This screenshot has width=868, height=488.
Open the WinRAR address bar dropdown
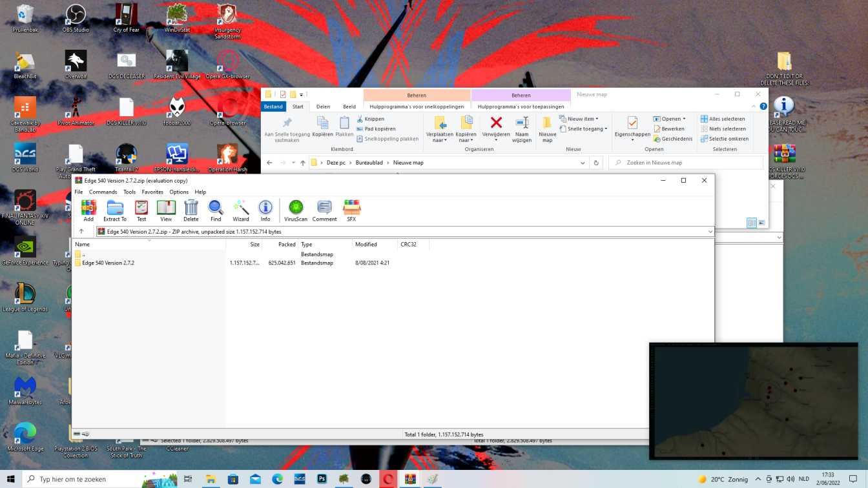710,232
